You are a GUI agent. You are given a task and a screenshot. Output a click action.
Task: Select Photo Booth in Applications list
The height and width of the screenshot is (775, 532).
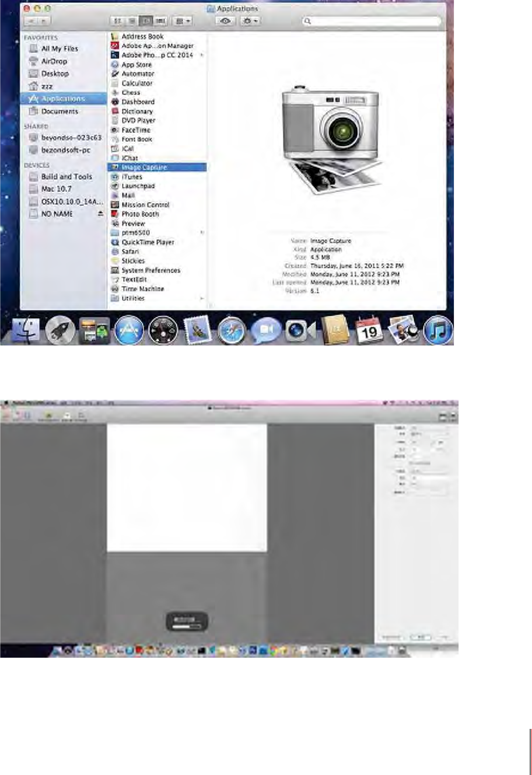pos(140,214)
